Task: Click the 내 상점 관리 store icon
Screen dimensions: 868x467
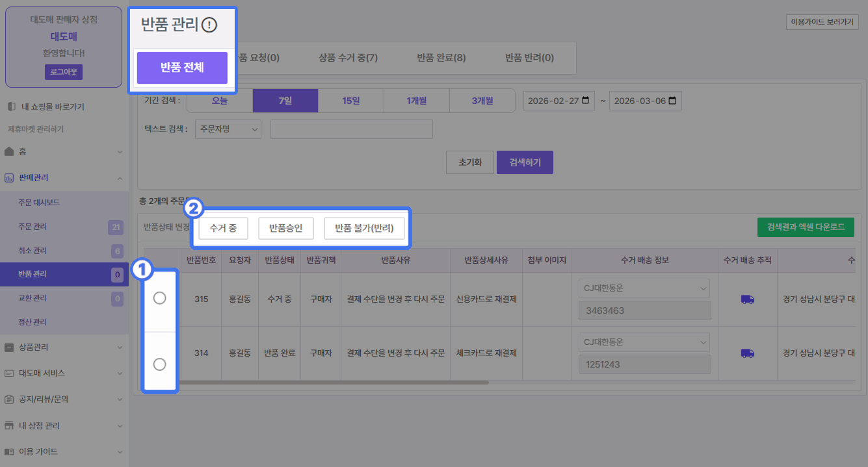Action: [x=9, y=426]
